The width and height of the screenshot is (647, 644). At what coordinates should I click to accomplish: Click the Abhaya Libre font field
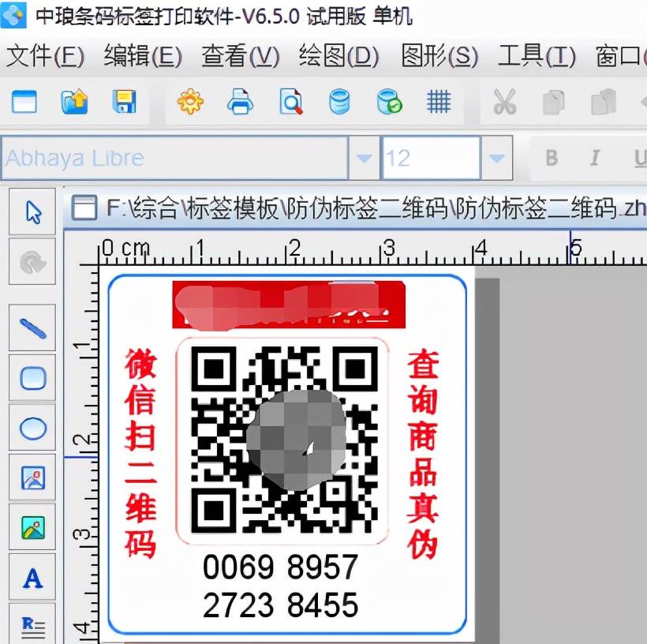174,158
